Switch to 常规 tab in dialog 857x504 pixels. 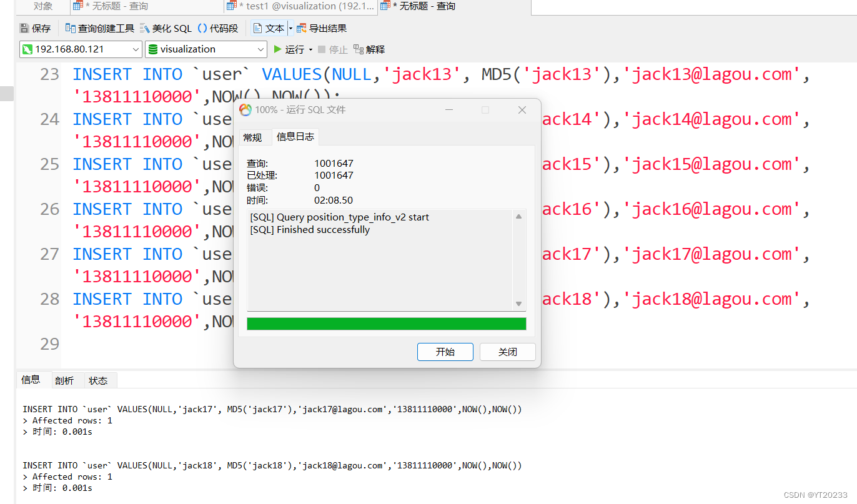(x=253, y=137)
